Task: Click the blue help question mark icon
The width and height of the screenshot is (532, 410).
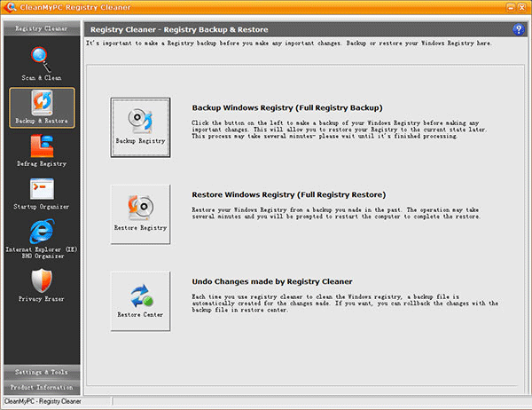Action: (x=518, y=29)
